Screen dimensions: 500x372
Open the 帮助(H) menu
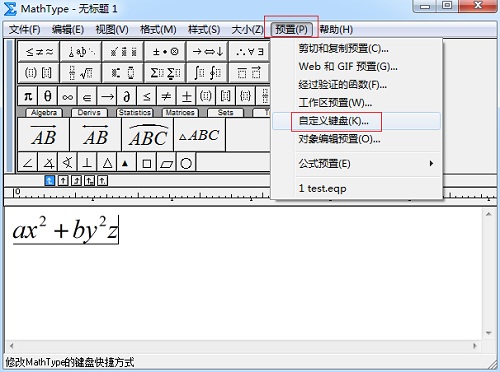coord(336,30)
